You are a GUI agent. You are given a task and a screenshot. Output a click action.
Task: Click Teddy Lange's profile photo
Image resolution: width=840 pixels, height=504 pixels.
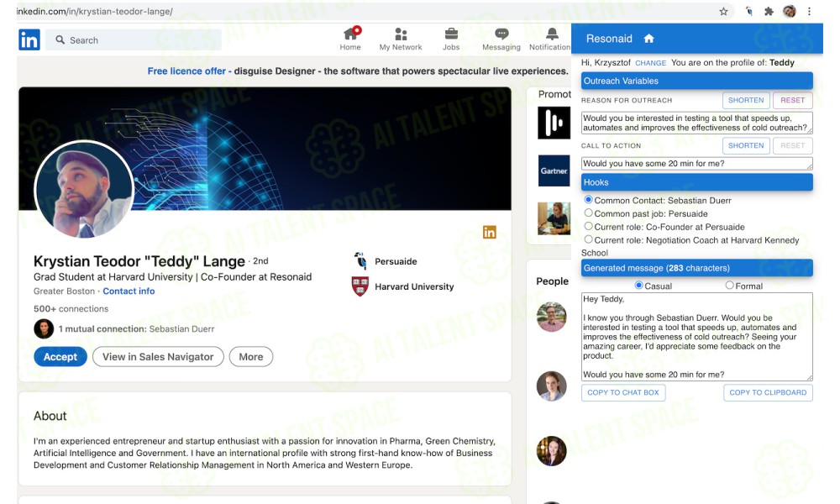(x=84, y=190)
